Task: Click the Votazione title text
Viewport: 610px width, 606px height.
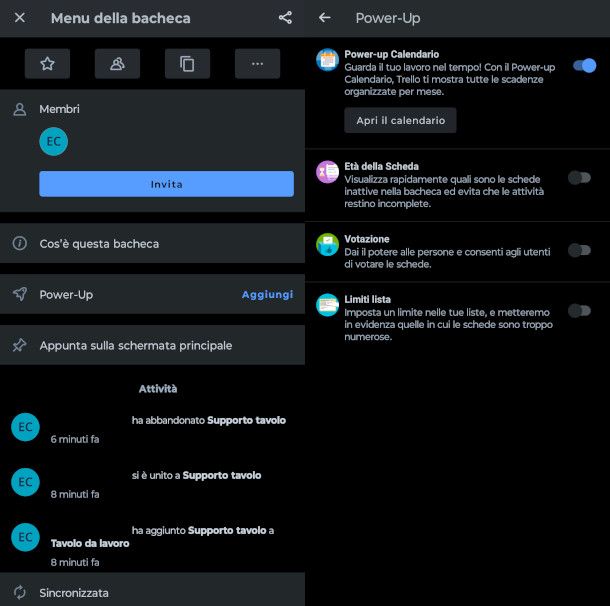Action: pos(367,239)
